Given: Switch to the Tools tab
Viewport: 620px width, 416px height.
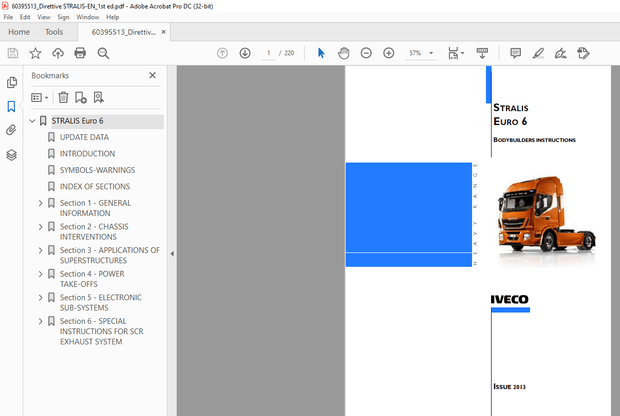Looking at the screenshot, I should (54, 32).
